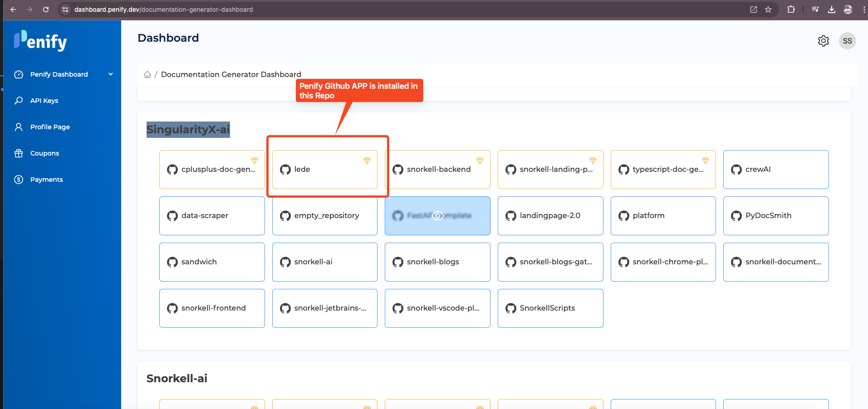Click the home icon in the breadcrumb
This screenshot has height=409, width=868.
(x=147, y=74)
